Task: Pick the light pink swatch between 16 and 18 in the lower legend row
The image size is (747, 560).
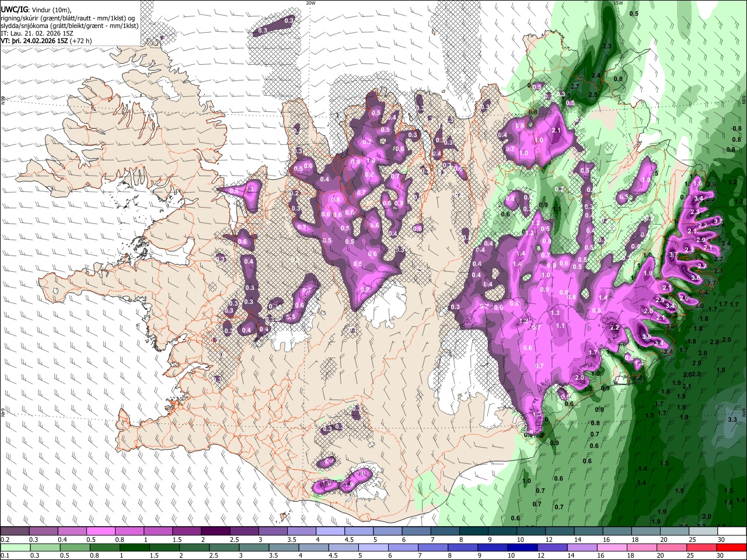Action: (613, 547)
